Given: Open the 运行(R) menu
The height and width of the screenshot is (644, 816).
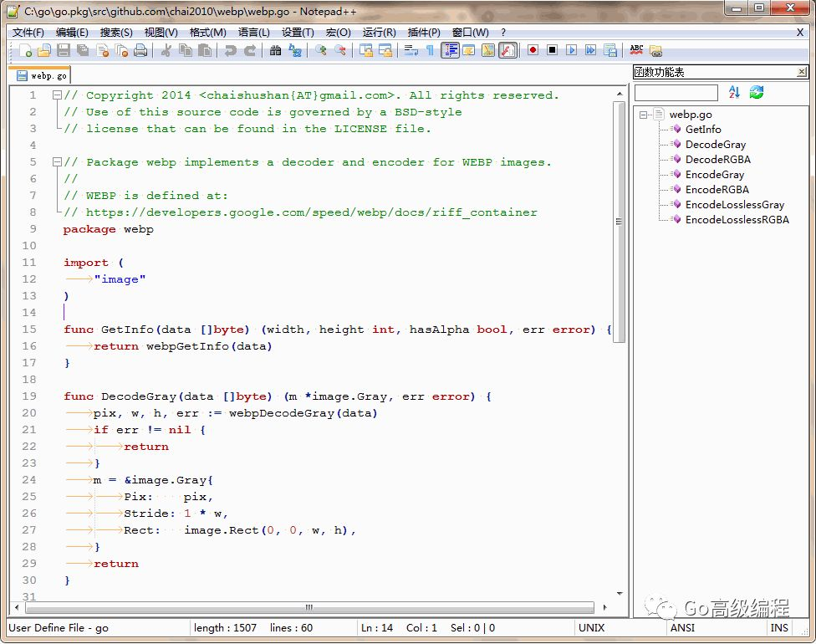Looking at the screenshot, I should pyautogui.click(x=379, y=33).
